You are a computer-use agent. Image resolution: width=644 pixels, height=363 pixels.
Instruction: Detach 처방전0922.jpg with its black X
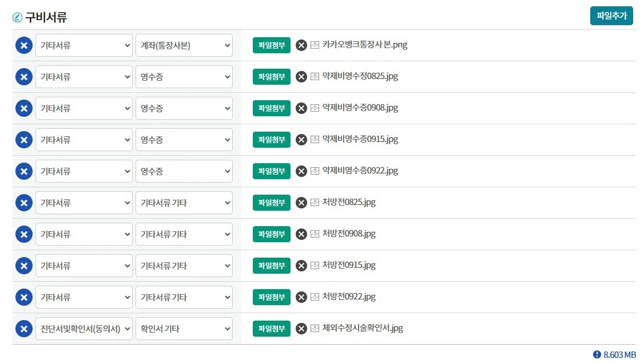click(301, 297)
